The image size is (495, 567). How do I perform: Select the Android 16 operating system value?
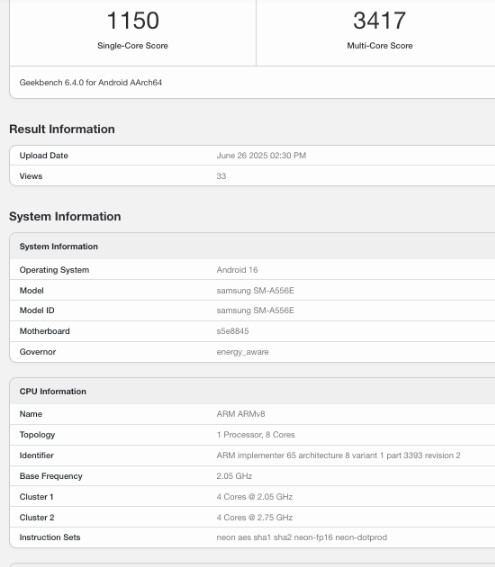237,270
